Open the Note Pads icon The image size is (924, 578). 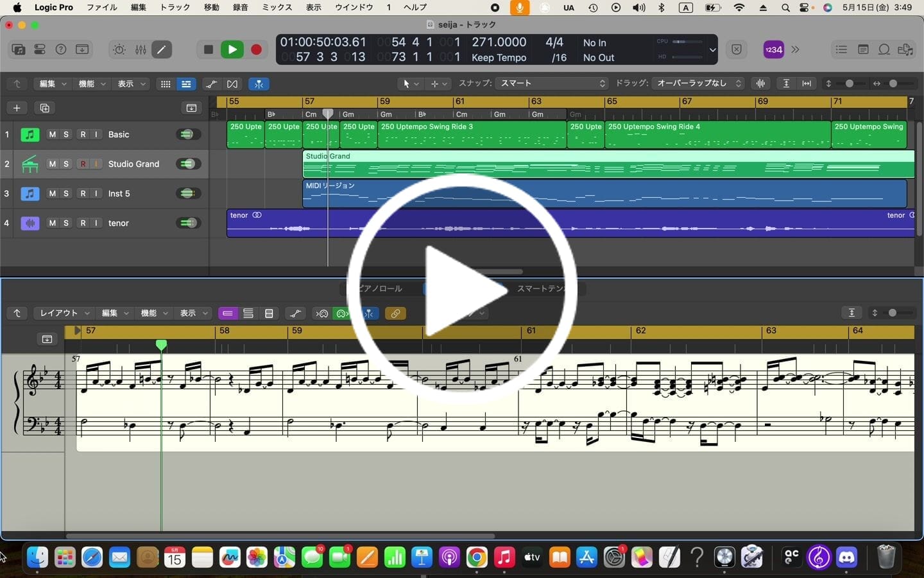pos(863,49)
